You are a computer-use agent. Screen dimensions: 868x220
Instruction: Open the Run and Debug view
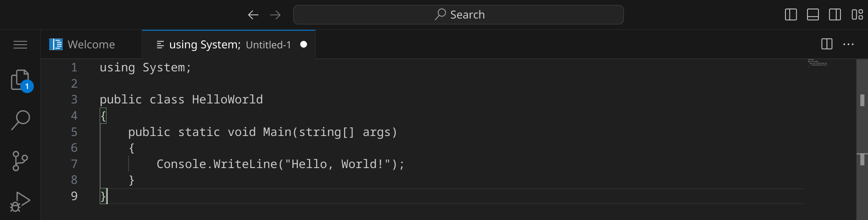[20, 201]
